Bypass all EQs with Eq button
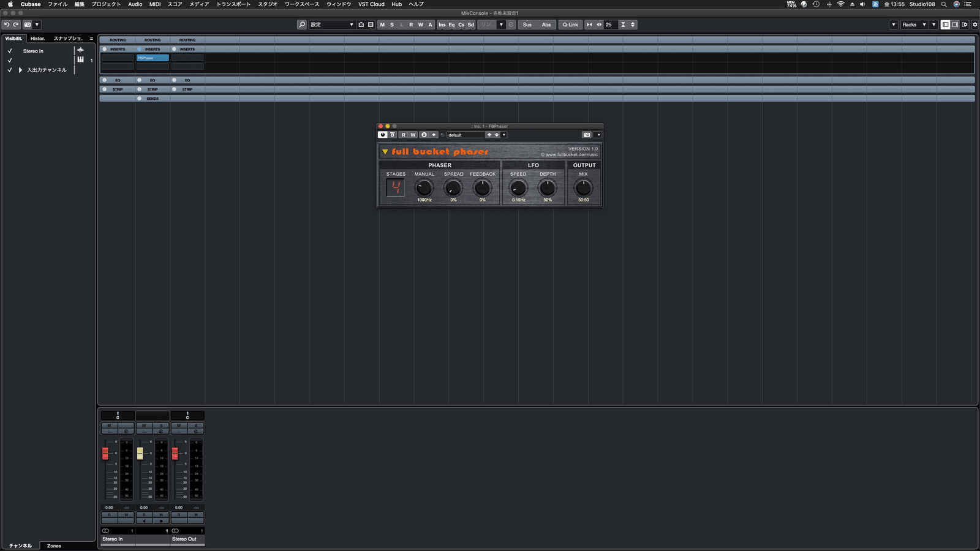The height and width of the screenshot is (551, 980). (x=451, y=24)
